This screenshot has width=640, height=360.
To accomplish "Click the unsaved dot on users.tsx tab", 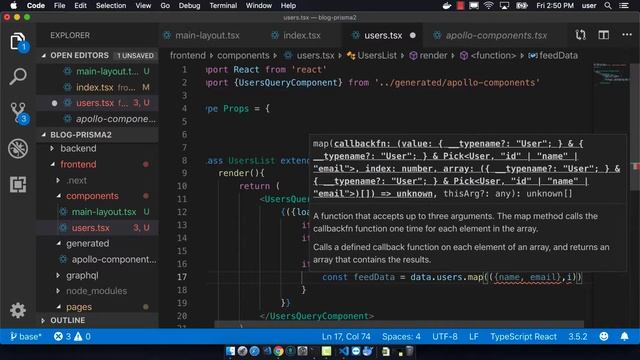I will 413,36.
